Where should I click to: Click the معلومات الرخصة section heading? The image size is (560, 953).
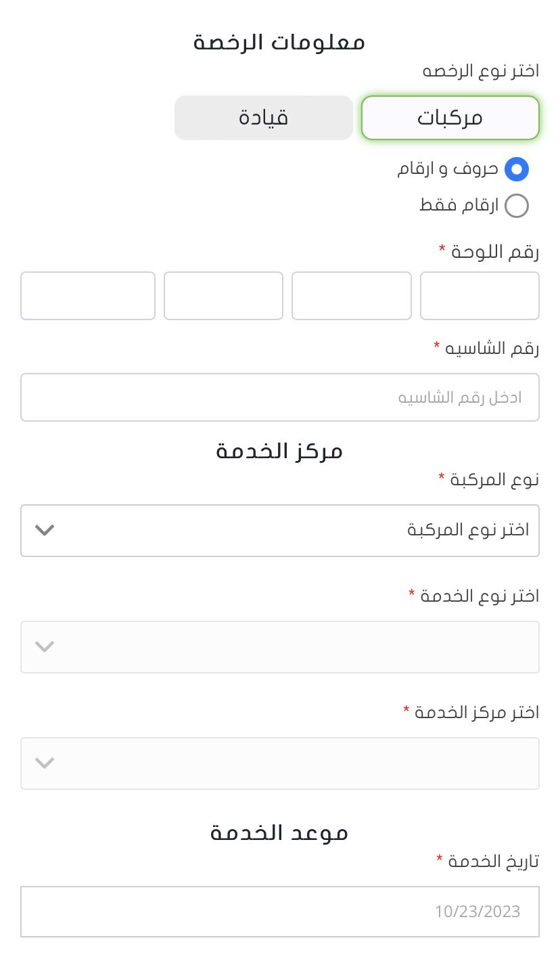pyautogui.click(x=279, y=42)
